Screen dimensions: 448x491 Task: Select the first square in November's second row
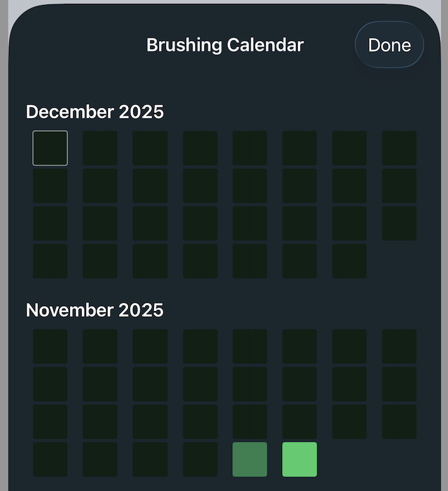[50, 384]
